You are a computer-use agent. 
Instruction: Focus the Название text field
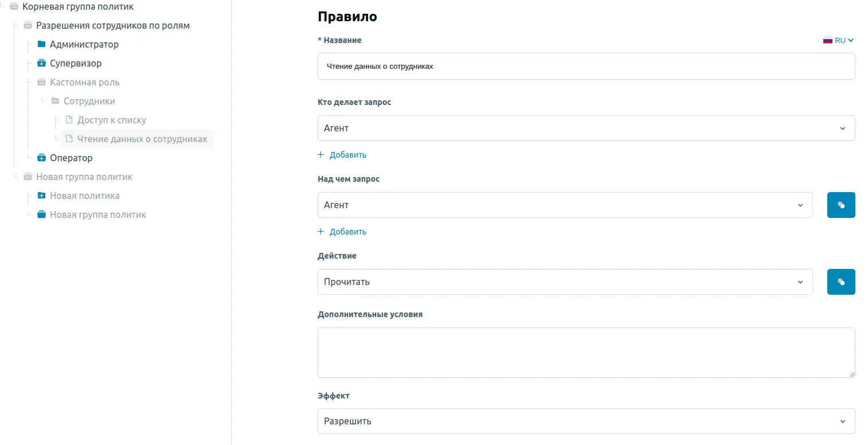pos(585,66)
